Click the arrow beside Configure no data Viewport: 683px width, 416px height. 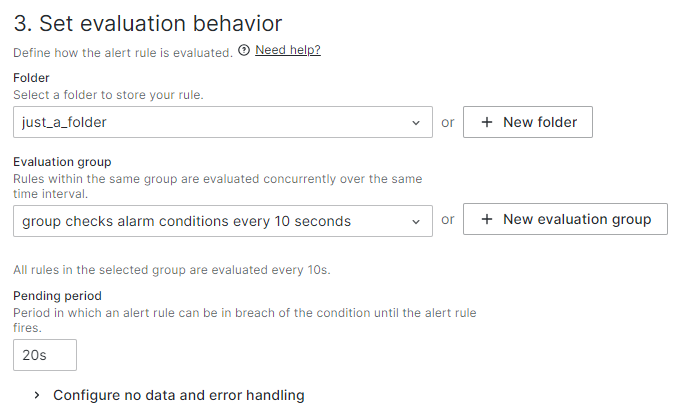click(x=37, y=395)
